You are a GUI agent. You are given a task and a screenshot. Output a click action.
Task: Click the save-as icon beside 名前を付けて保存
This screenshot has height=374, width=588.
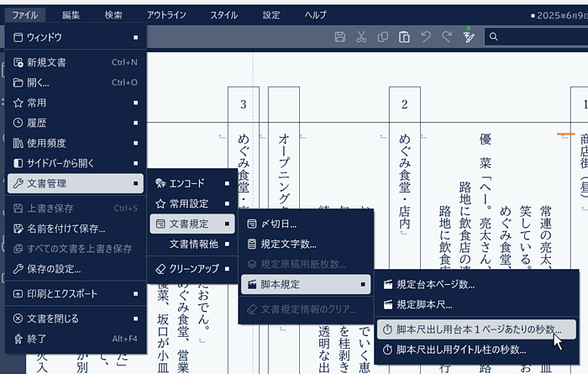coord(18,229)
